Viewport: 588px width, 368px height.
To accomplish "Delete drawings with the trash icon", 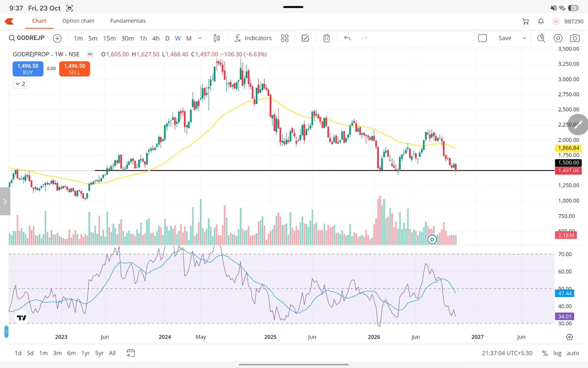I will (x=326, y=38).
